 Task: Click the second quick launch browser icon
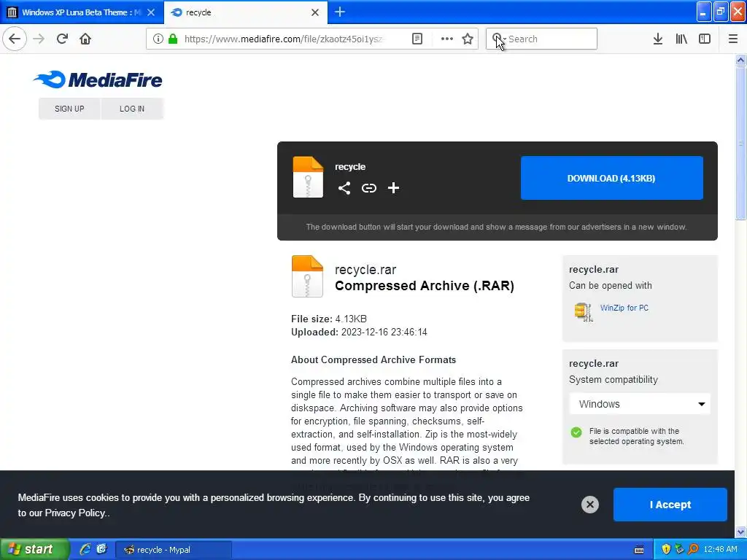tap(101, 549)
